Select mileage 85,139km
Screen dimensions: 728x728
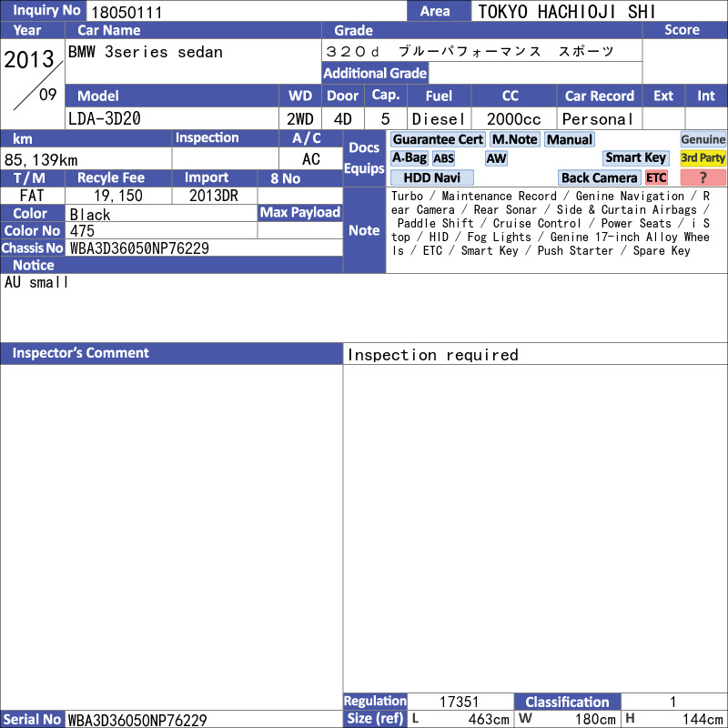(41, 160)
